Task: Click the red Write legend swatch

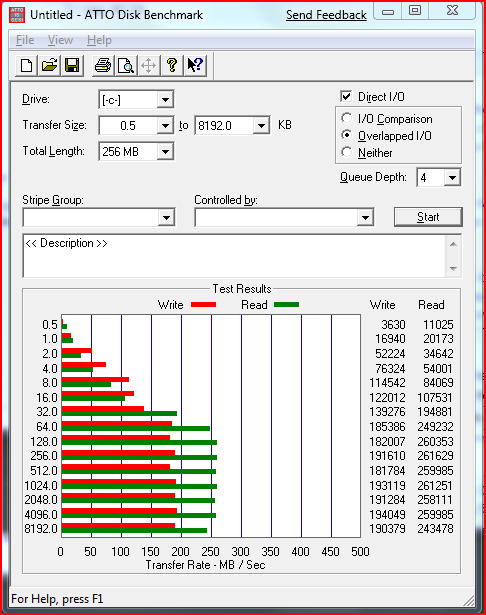Action: 203,305
